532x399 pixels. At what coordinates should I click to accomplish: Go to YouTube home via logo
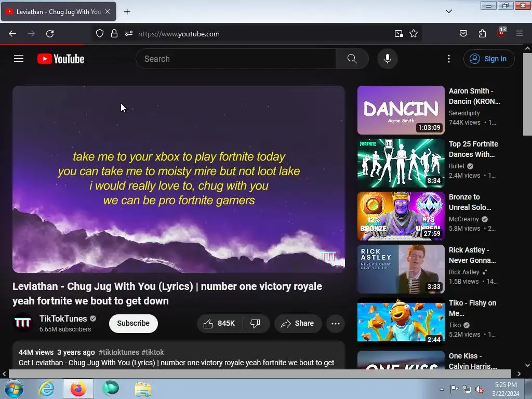(61, 59)
